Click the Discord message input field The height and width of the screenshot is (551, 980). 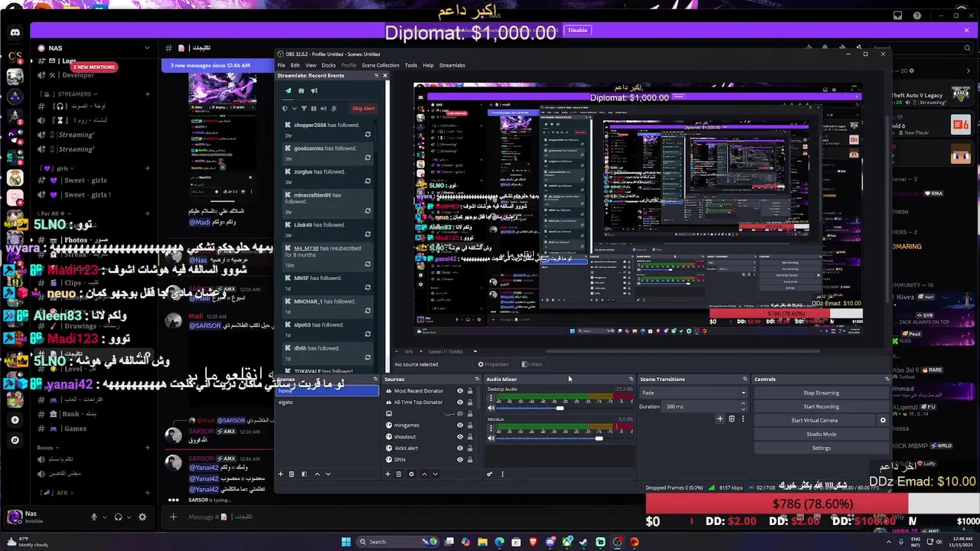click(x=220, y=517)
